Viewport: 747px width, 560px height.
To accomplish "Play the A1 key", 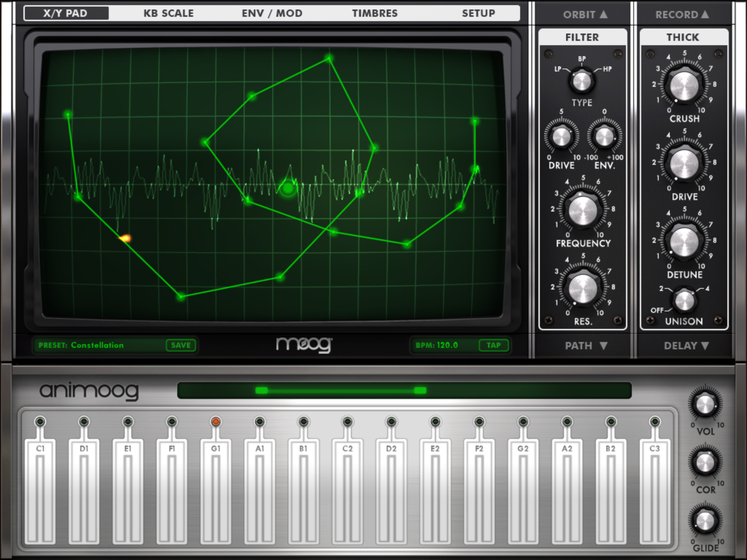I will (260, 491).
